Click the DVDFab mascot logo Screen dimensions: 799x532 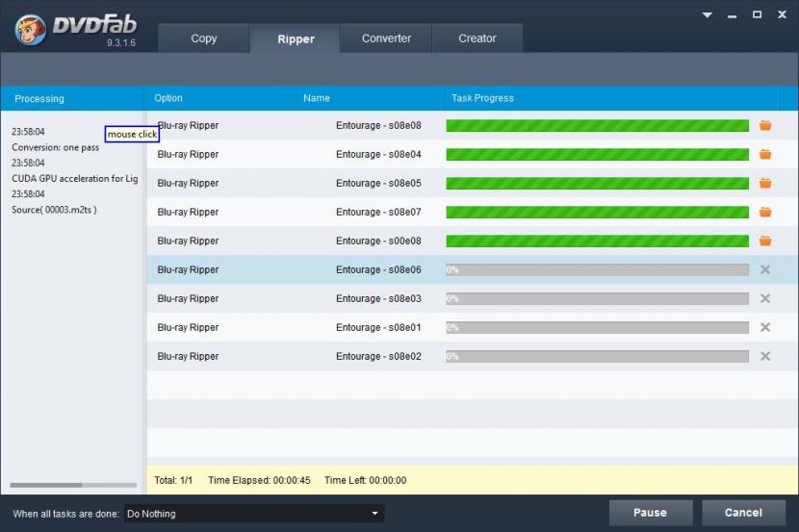pos(31,29)
